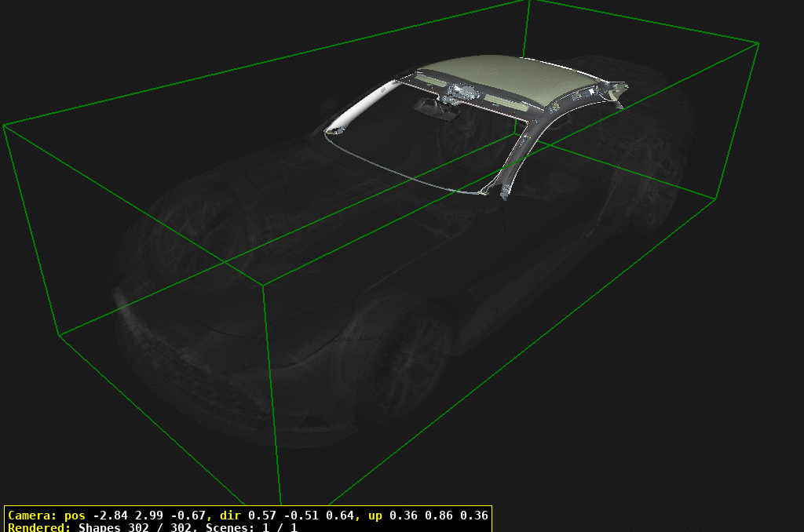Click the bounding box far left top corner
Viewport: 804px width, 532px height.
pyautogui.click(x=4, y=126)
